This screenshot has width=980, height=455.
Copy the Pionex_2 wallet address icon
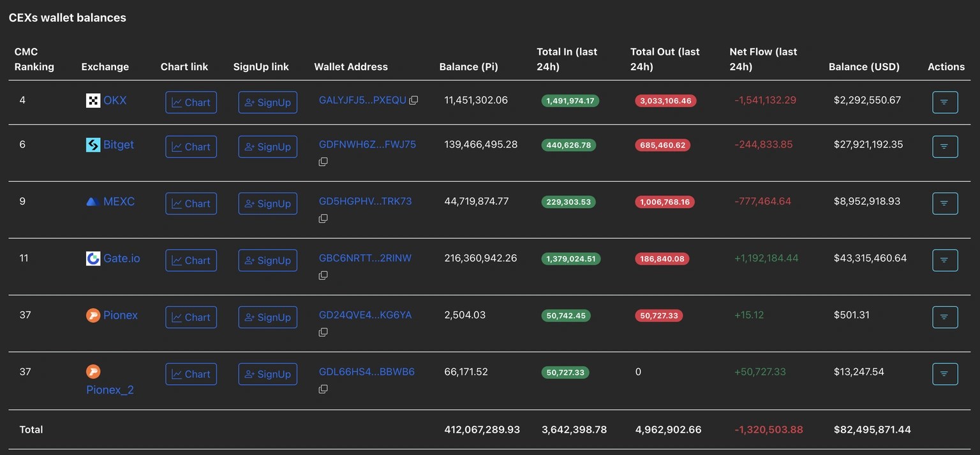click(x=323, y=389)
